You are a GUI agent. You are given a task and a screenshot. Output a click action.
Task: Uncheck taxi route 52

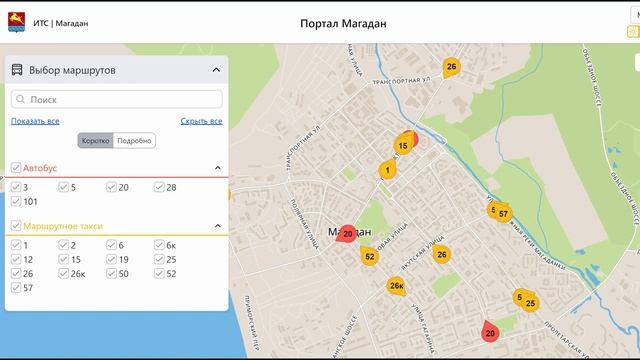159,273
